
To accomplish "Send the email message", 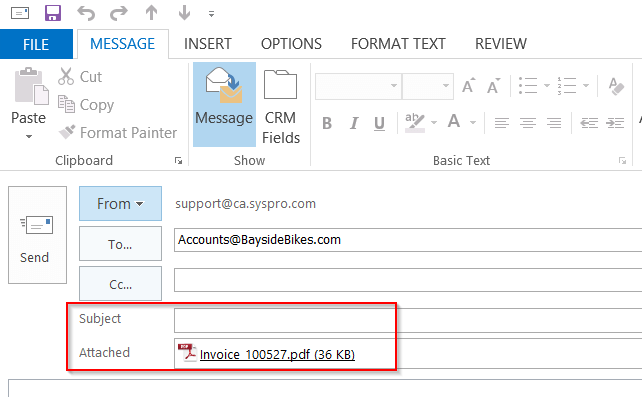I will [x=37, y=235].
